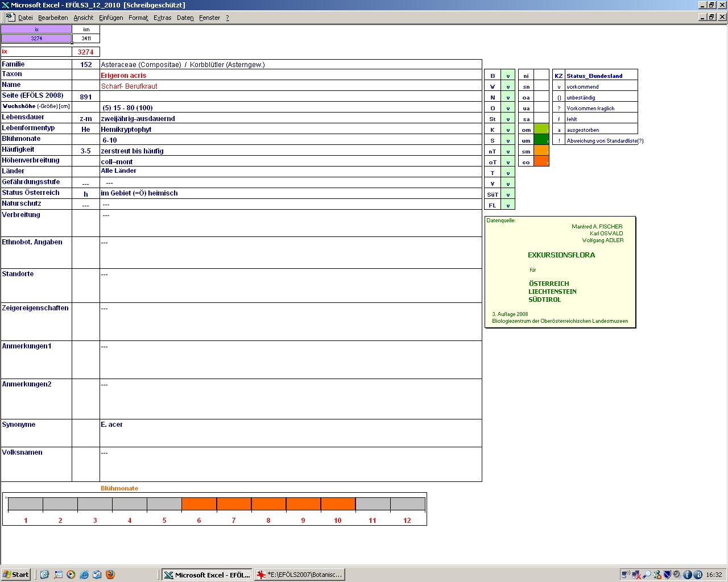Open the Extras menu

(x=163, y=18)
